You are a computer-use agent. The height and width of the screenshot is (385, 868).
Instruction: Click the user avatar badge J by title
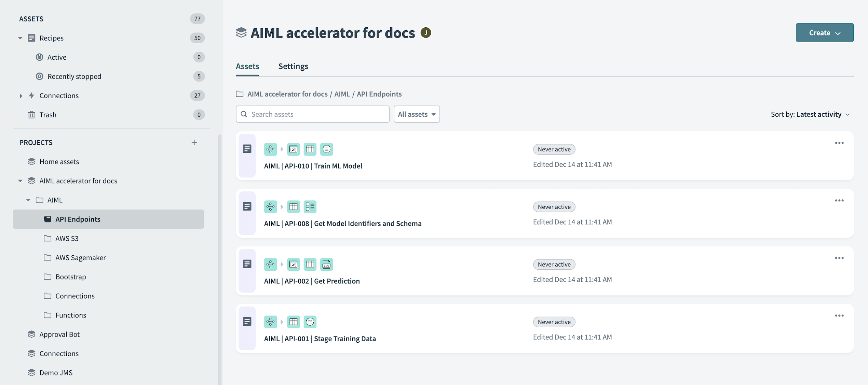coord(425,33)
